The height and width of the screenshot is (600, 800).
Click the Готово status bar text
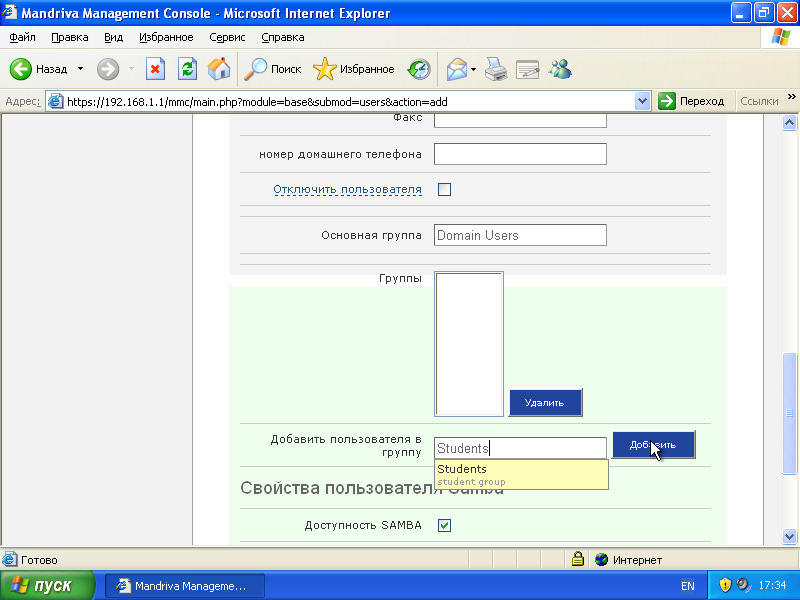tap(39, 560)
